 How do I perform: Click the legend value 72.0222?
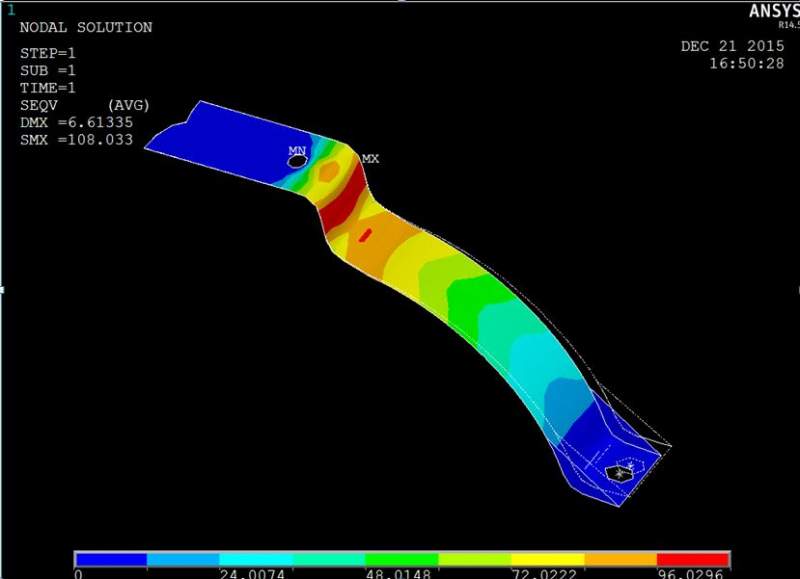[544, 574]
